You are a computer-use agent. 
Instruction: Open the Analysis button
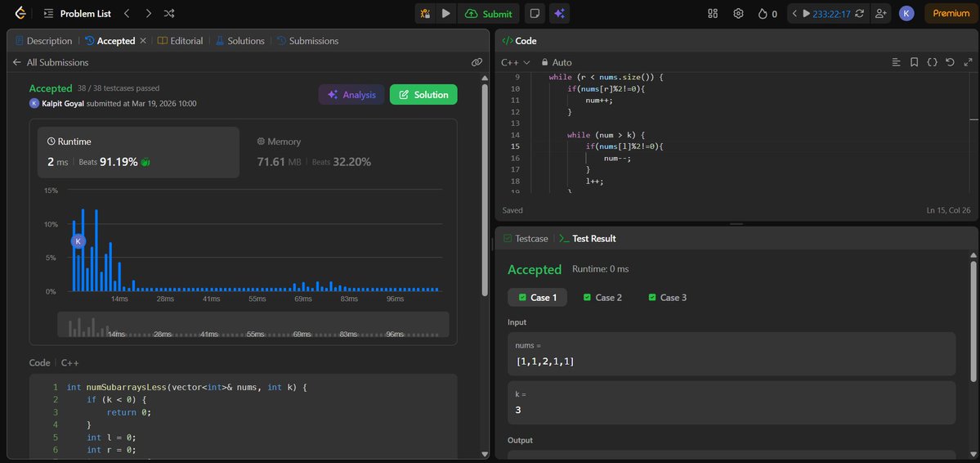351,94
